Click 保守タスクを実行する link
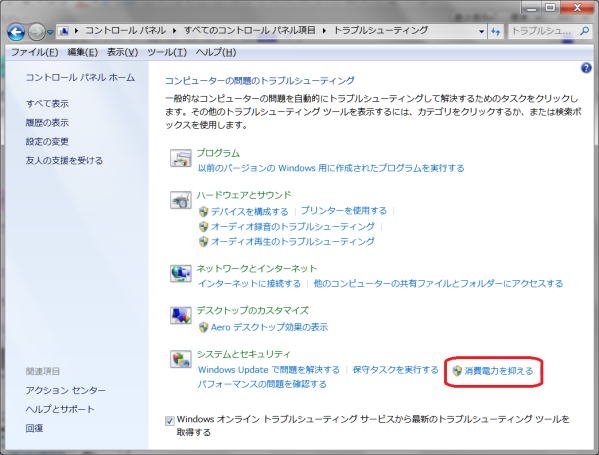The height and width of the screenshot is (455, 599). pos(396,370)
